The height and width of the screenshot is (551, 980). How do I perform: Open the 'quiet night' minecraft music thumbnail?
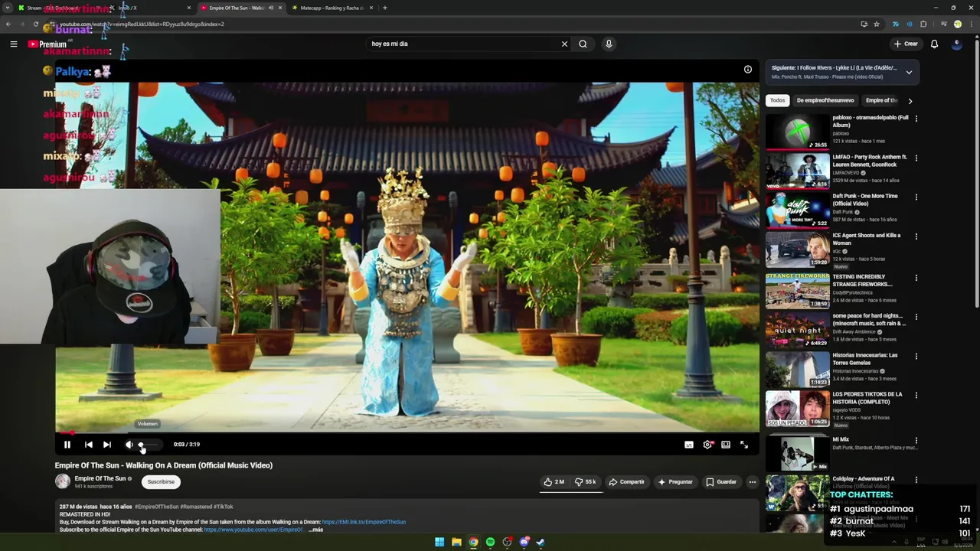point(798,329)
